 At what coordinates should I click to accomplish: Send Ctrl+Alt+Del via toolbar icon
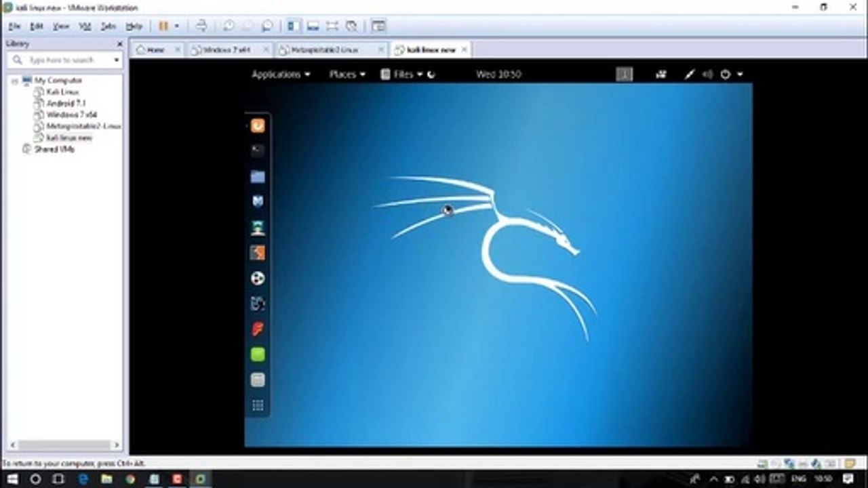click(x=201, y=26)
